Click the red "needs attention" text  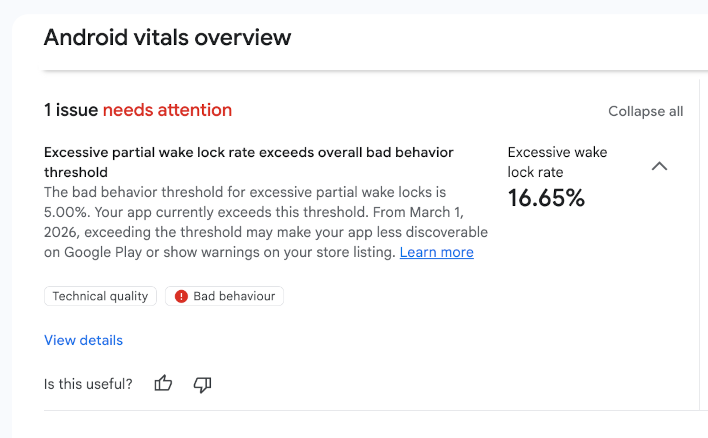167,110
